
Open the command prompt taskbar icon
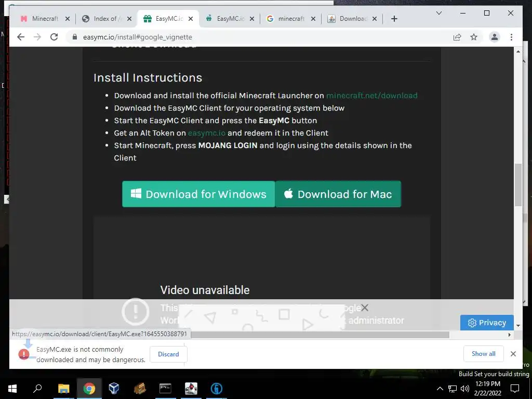pos(165,389)
